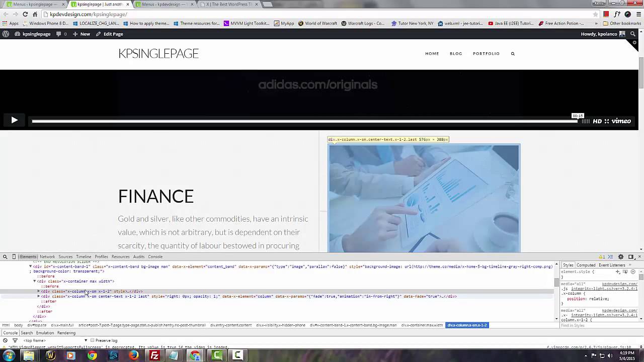644x362 pixels.
Task: Click Windows Start button
Action: click(9, 356)
